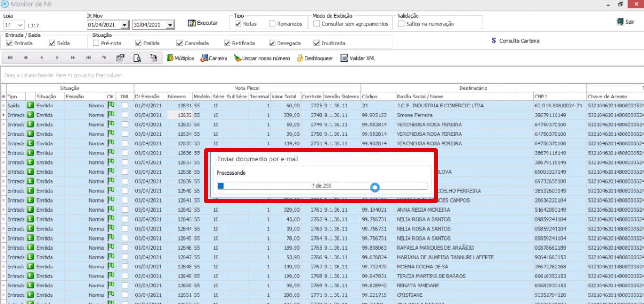Click the Sair exit icon

pyautogui.click(x=620, y=22)
